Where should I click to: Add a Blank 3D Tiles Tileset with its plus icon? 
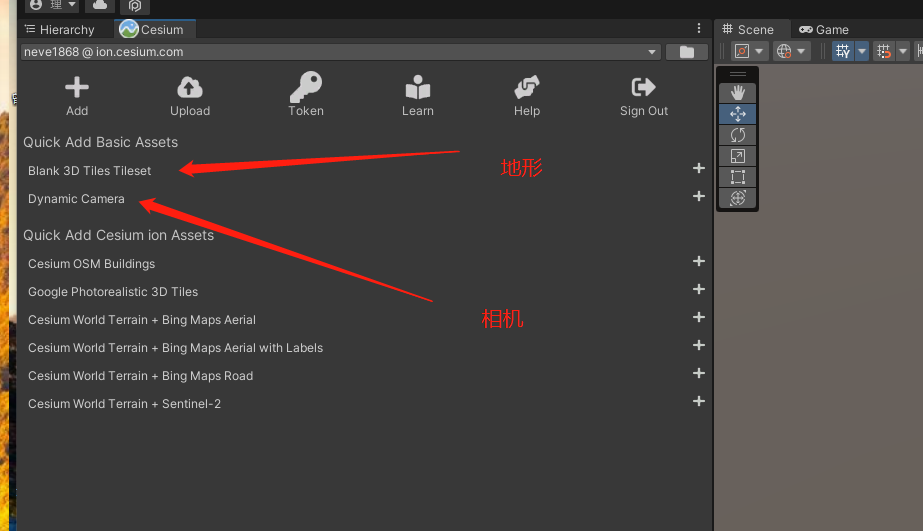(x=699, y=168)
